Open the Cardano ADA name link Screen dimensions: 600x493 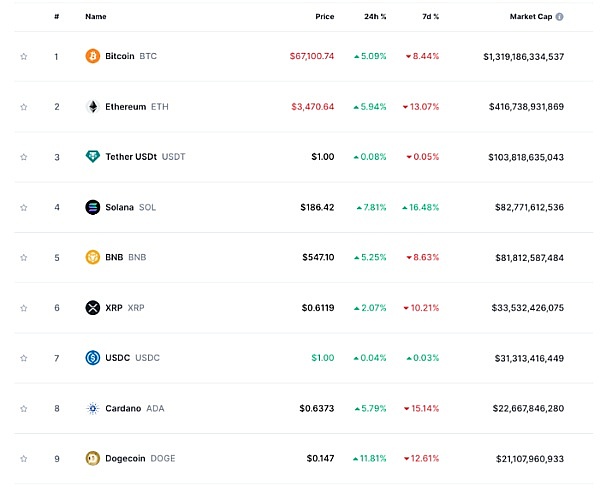click(134, 409)
